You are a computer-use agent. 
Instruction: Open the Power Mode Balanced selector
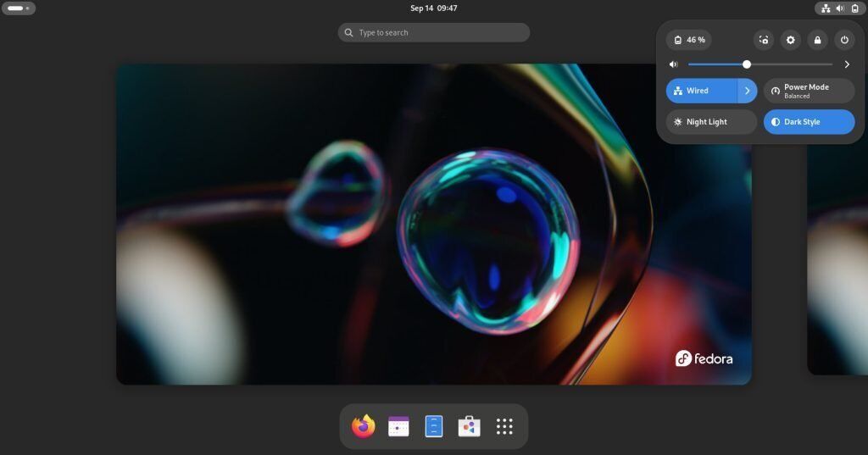pos(809,91)
